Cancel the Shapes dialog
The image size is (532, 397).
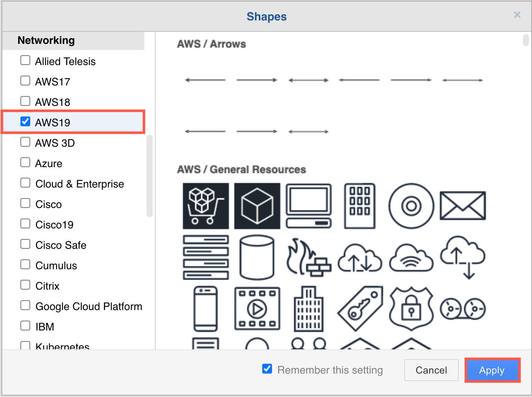point(431,370)
